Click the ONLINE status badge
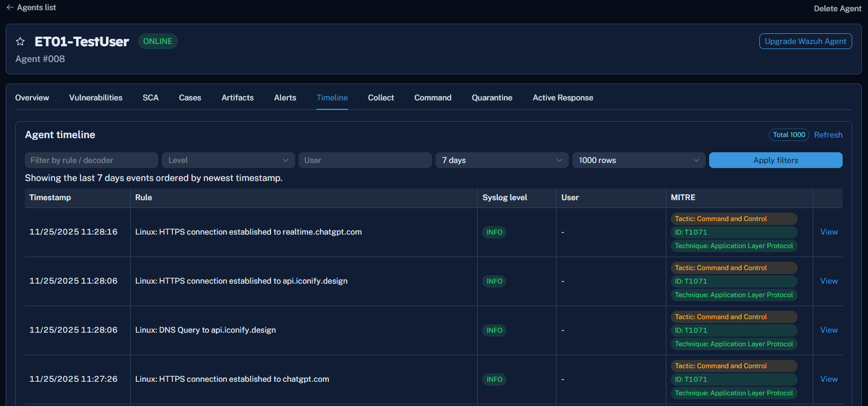868x406 pixels. pos(158,41)
